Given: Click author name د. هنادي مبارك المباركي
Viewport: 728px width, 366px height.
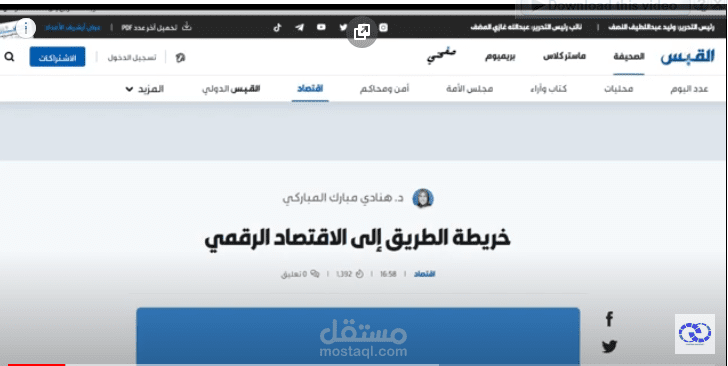Looking at the screenshot, I should coord(343,198).
